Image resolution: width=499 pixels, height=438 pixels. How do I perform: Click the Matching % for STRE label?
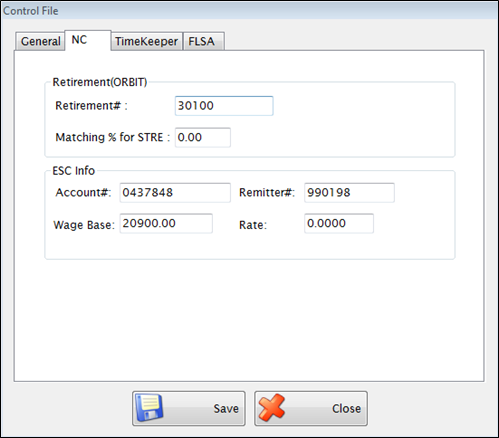coord(113,137)
